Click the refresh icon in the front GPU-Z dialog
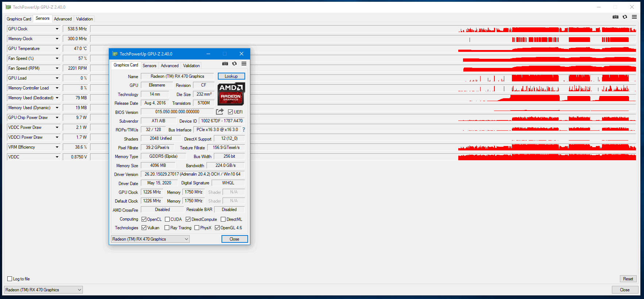This screenshot has width=644, height=299. click(x=234, y=64)
